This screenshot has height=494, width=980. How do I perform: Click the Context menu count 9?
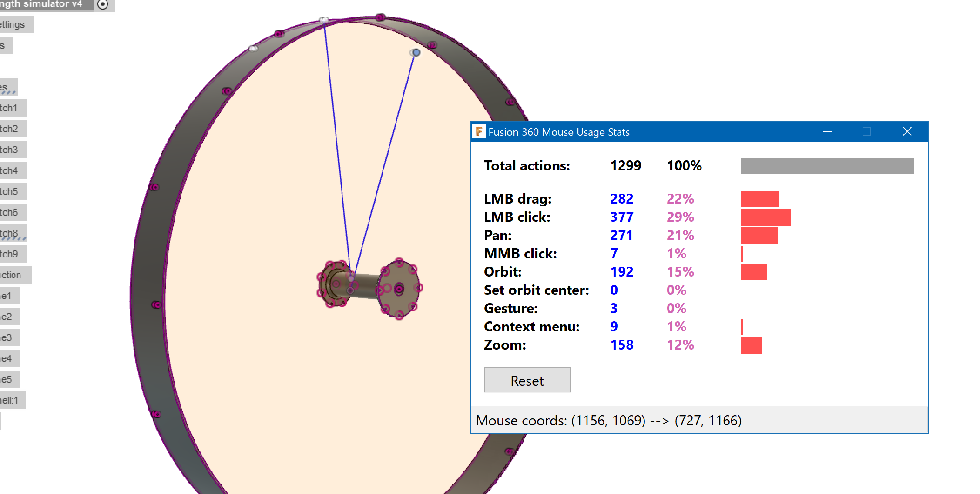[x=614, y=327]
